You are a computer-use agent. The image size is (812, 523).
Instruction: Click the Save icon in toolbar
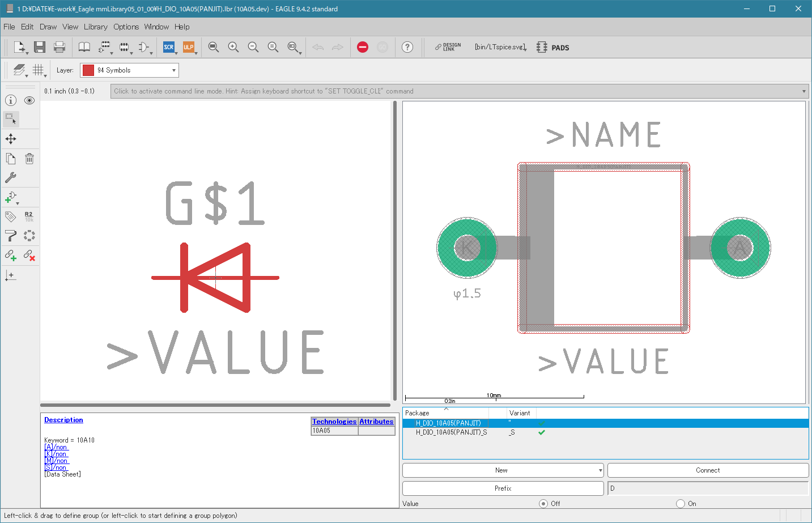[39, 47]
